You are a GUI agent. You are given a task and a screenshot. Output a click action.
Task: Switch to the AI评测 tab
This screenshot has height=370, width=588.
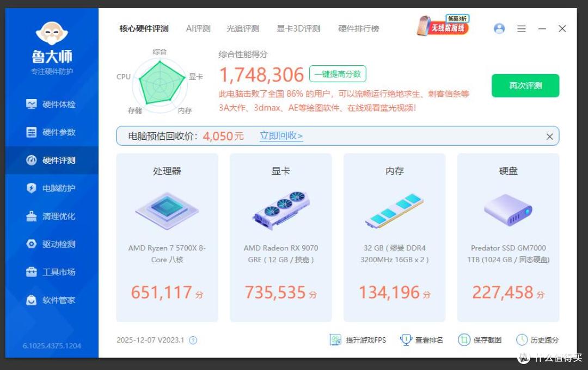click(x=198, y=28)
